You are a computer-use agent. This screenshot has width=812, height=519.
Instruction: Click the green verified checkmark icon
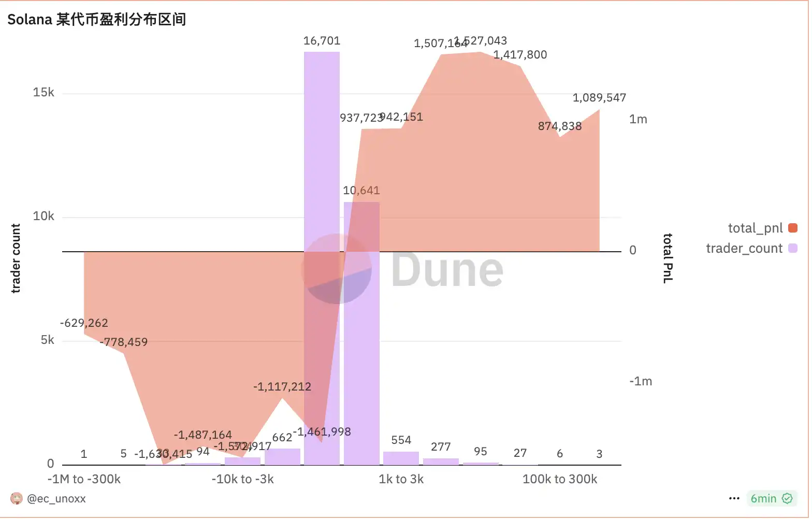(x=788, y=499)
